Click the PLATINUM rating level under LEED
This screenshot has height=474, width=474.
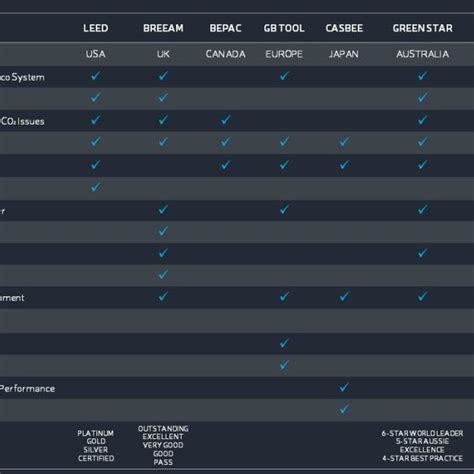click(x=96, y=433)
